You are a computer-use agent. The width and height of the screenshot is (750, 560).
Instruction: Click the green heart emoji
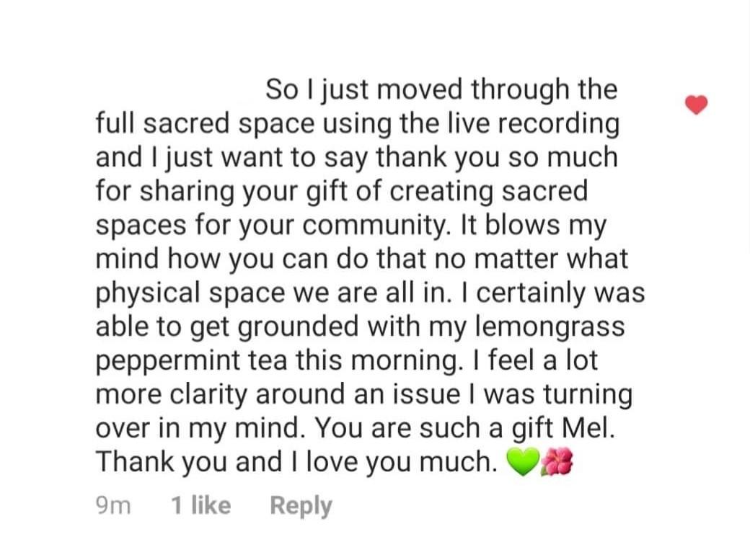(524, 462)
